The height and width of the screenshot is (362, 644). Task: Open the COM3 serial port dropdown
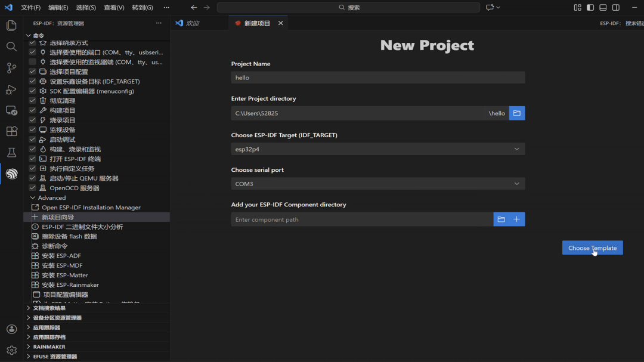click(378, 184)
